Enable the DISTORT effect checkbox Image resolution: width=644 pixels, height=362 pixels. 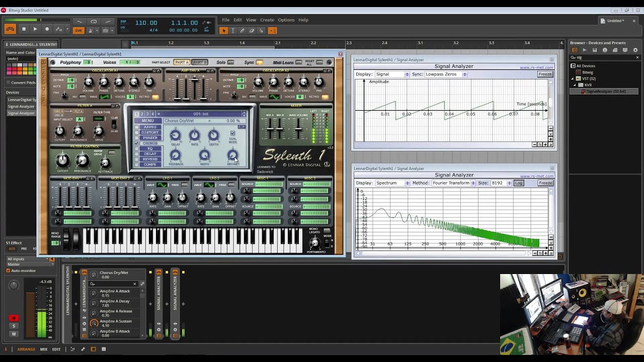(x=136, y=133)
